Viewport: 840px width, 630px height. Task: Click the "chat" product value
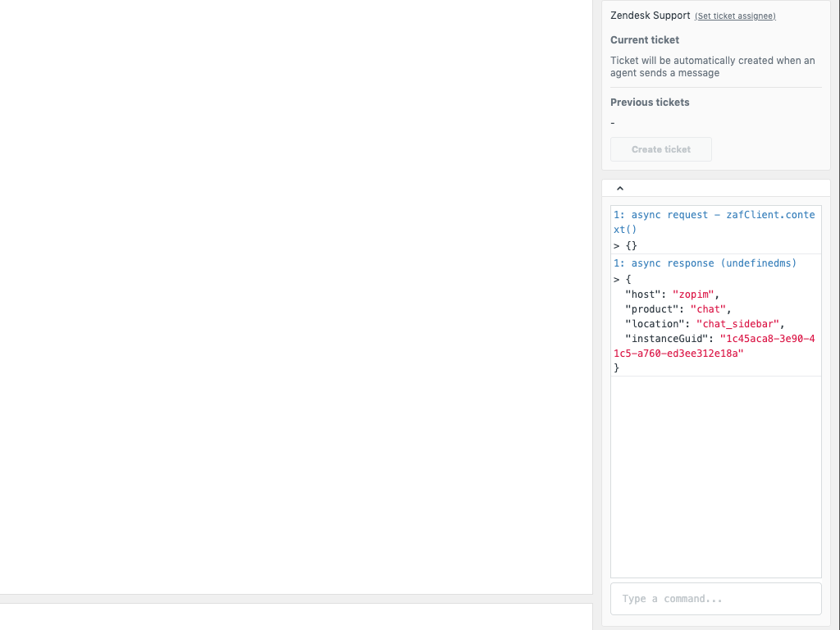pos(708,309)
